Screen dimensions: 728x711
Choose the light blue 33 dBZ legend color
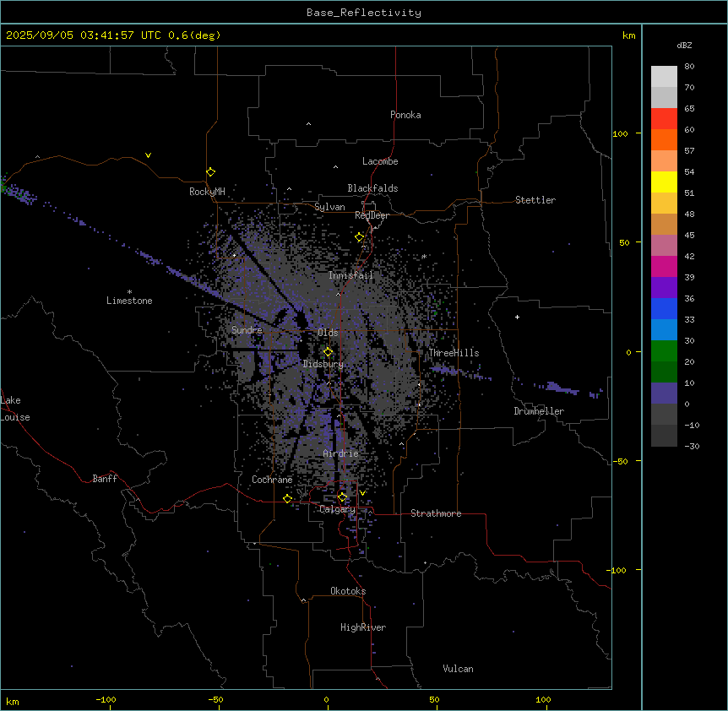664,329
